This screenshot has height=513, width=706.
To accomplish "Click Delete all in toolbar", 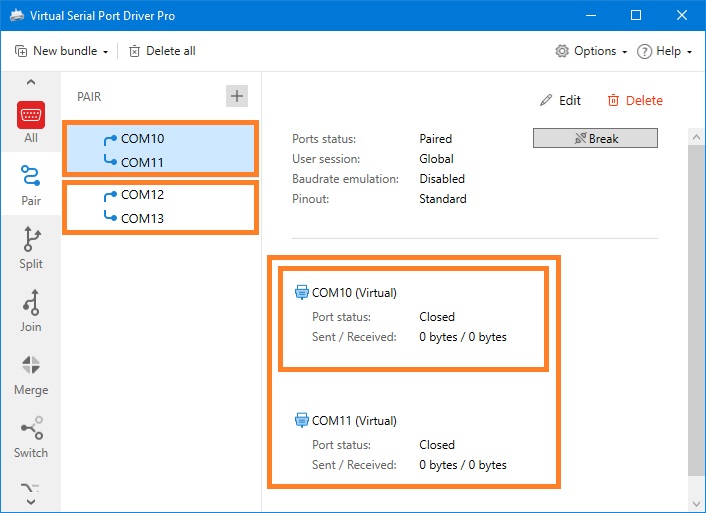I will tap(162, 51).
